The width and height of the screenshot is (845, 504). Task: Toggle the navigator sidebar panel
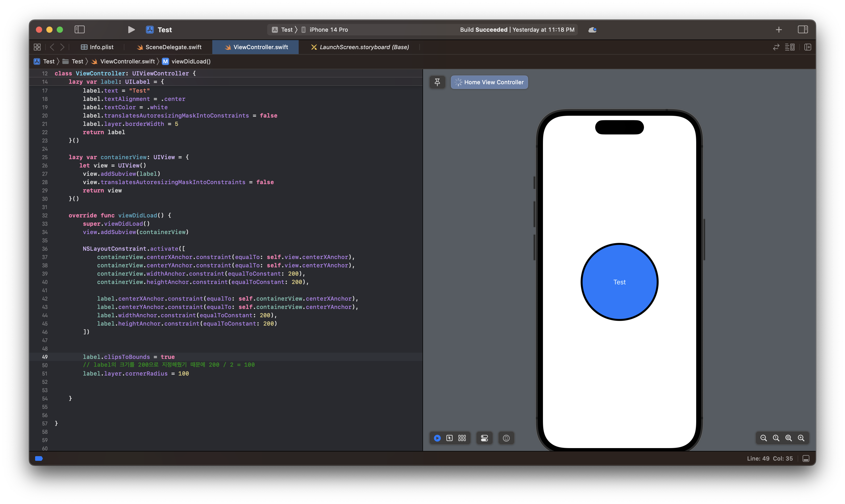80,30
